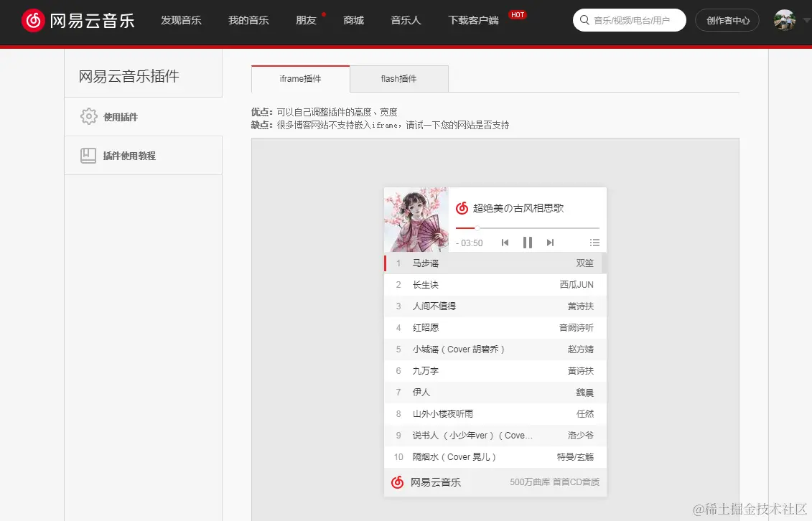
Task: Switch to the iframe插件 tab
Action: click(x=300, y=79)
